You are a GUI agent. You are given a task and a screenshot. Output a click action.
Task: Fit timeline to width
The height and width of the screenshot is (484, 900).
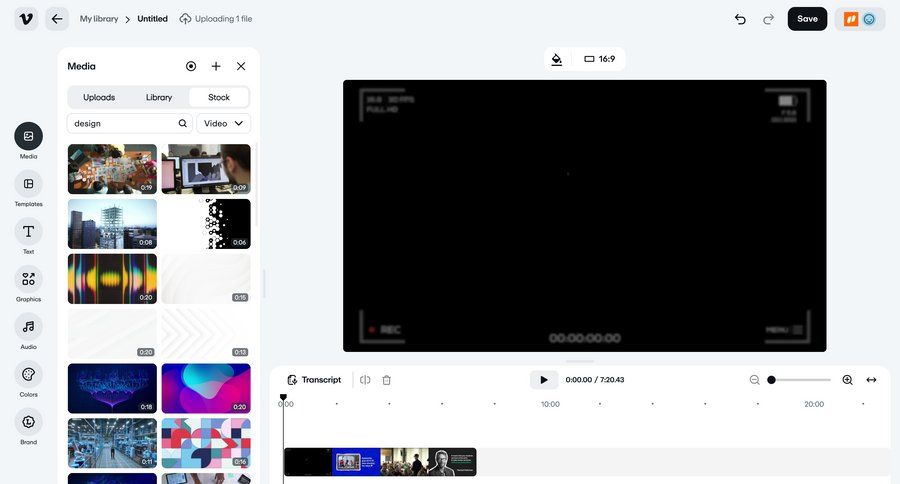[871, 380]
